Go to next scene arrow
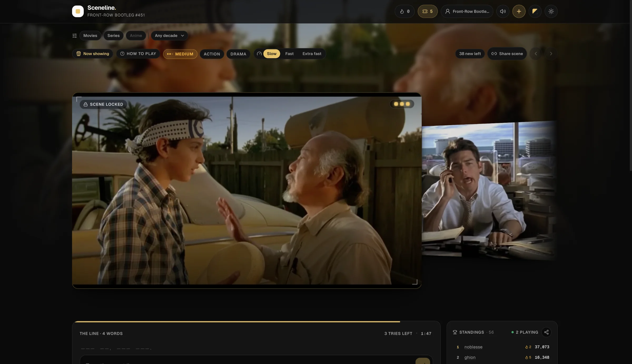The width and height of the screenshot is (632, 364). click(x=551, y=54)
